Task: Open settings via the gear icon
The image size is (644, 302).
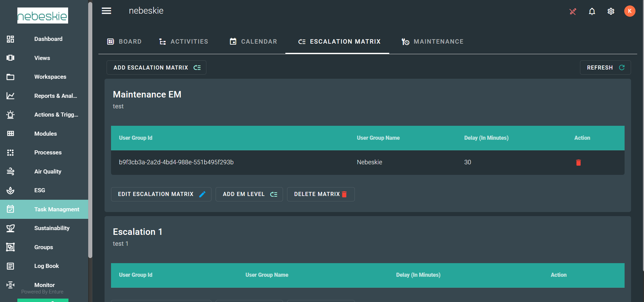Action: [611, 12]
